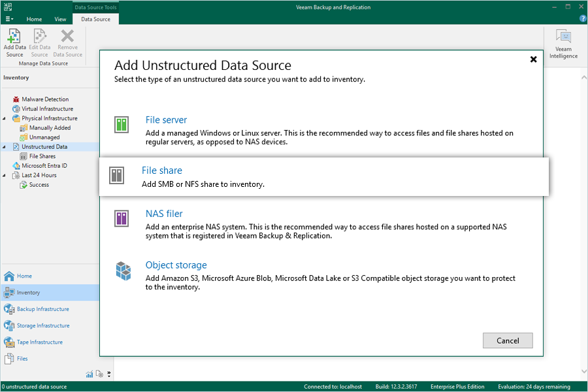Click the File Shares node icon
The width and height of the screenshot is (588, 392).
pyautogui.click(x=24, y=156)
